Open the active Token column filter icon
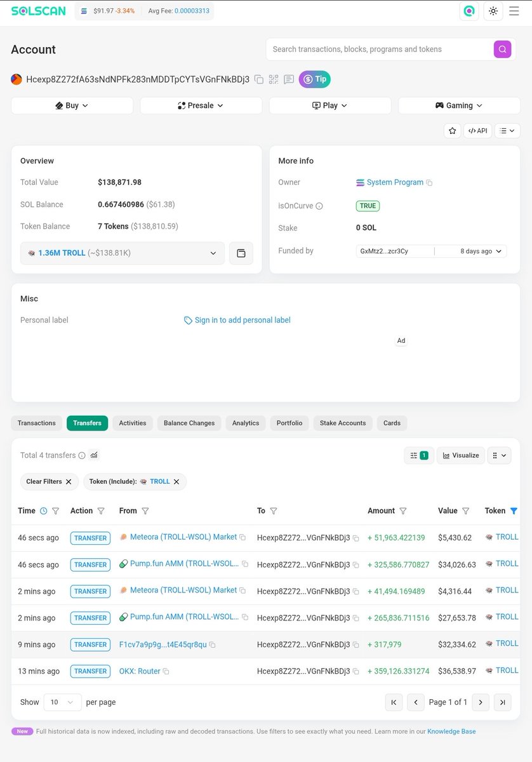The height and width of the screenshot is (762, 532). (x=514, y=511)
